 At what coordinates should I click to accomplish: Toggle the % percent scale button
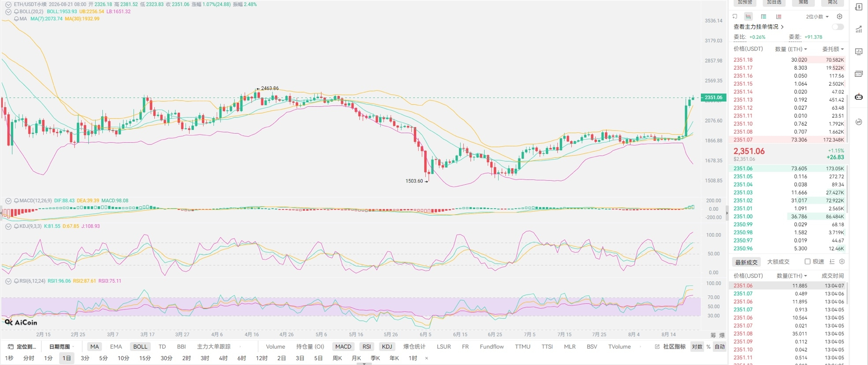click(708, 346)
